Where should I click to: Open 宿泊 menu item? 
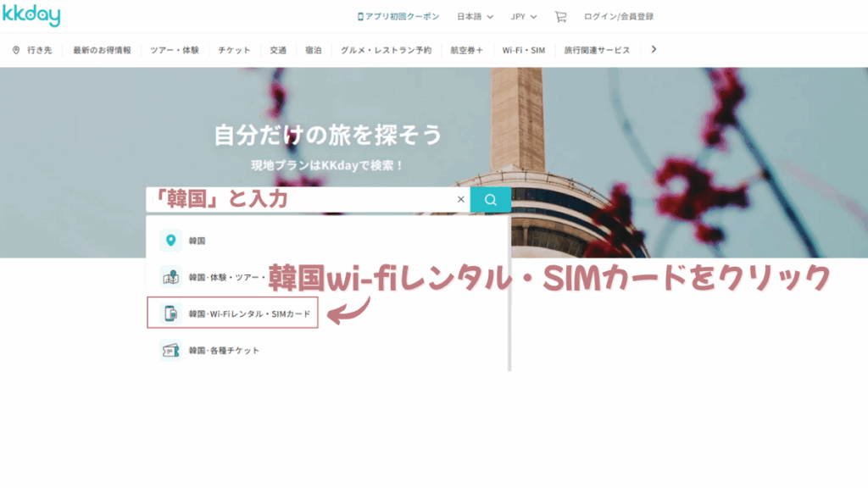pos(314,50)
